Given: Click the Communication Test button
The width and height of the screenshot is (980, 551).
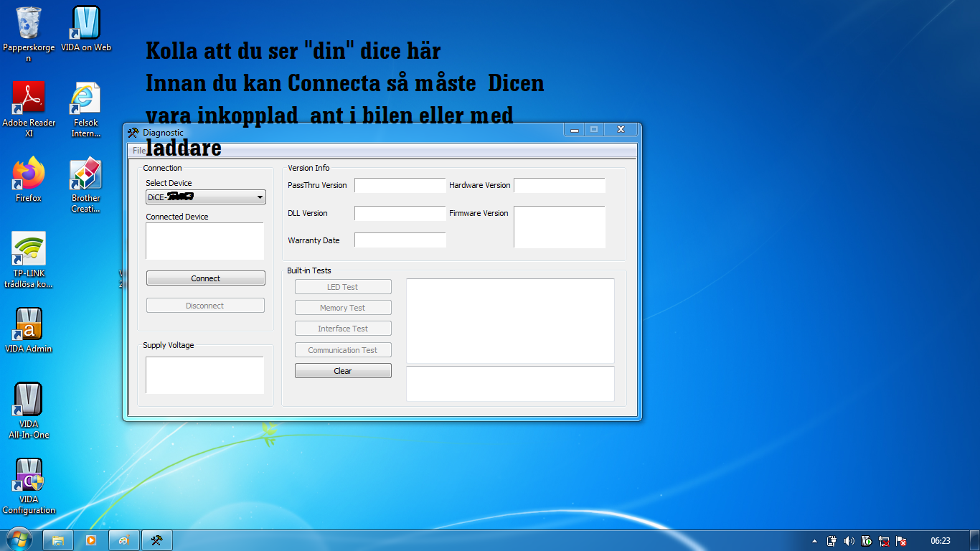Looking at the screenshot, I should (343, 350).
